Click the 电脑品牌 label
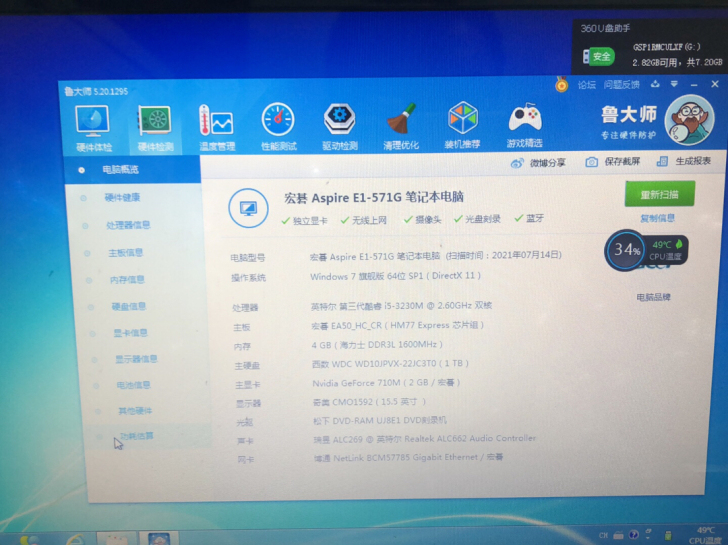 653,297
